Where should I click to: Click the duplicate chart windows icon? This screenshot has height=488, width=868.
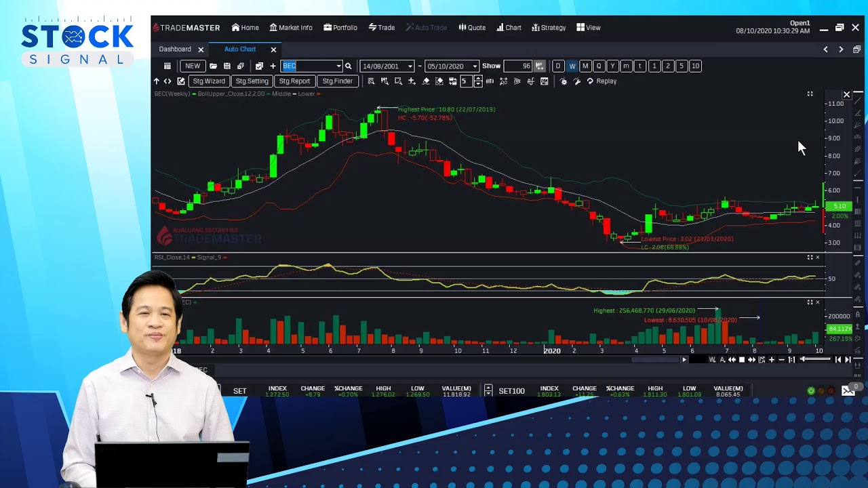[x=241, y=66]
